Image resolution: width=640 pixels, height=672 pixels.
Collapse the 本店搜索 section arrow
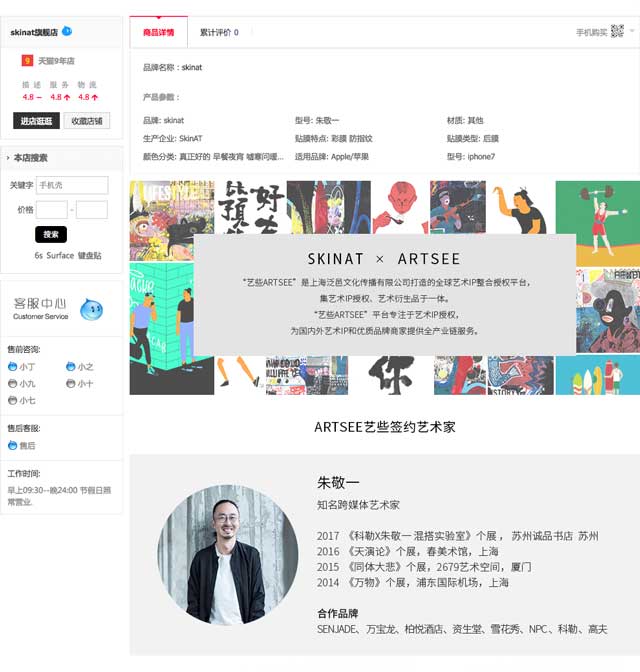[x=8, y=158]
